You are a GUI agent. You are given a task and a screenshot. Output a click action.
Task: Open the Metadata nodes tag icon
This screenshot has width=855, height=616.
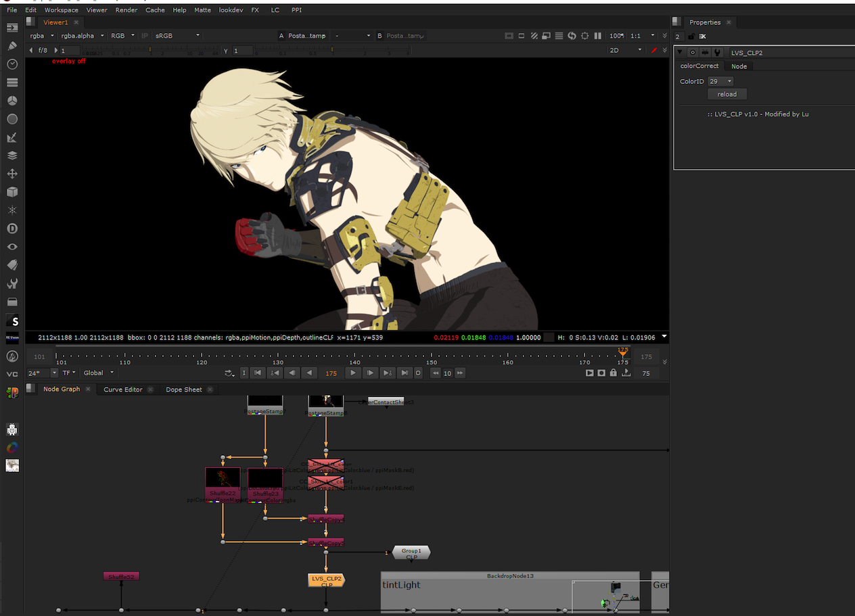point(12,265)
